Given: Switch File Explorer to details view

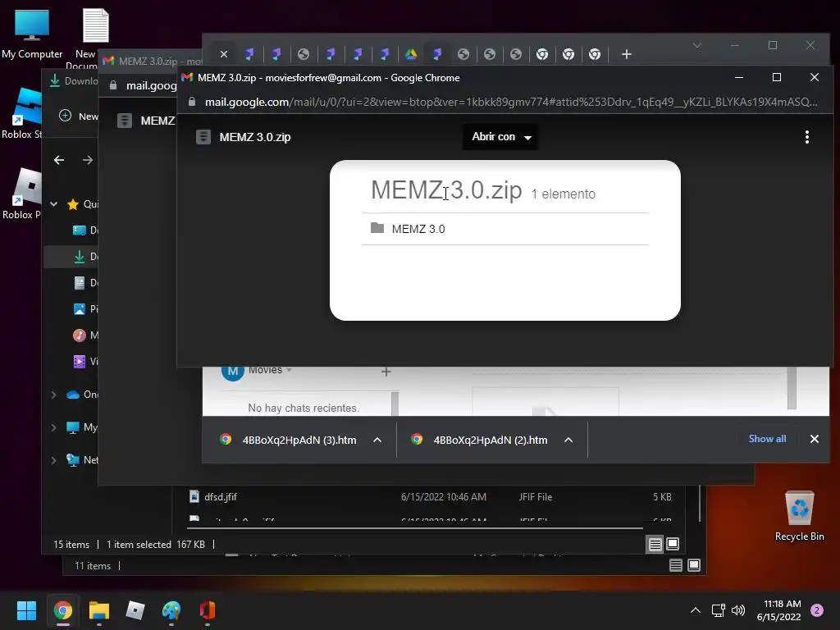Looking at the screenshot, I should (655, 545).
